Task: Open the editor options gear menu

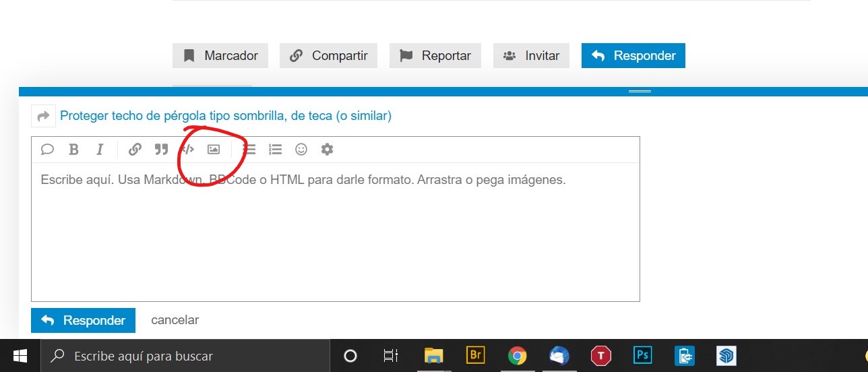Action: coord(327,150)
